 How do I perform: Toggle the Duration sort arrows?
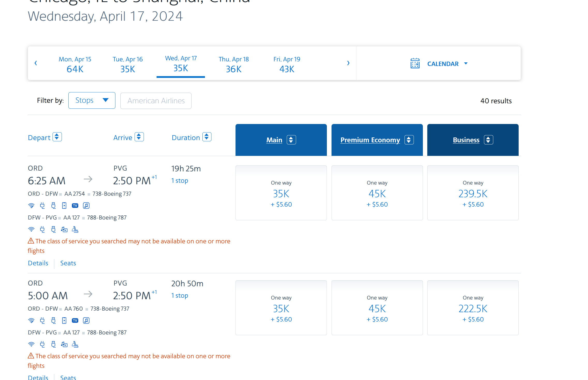click(x=207, y=137)
